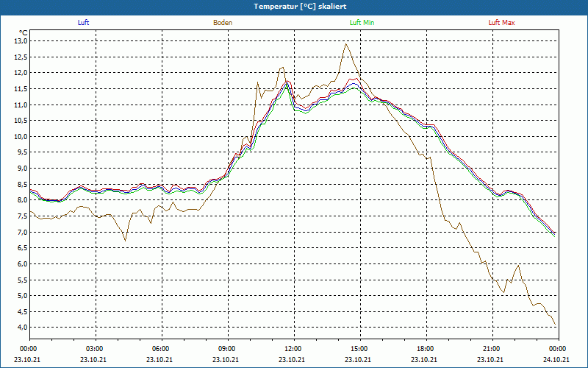The height and width of the screenshot is (368, 588).
Task: Click the '24.10.21' date label
Action: [556, 359]
